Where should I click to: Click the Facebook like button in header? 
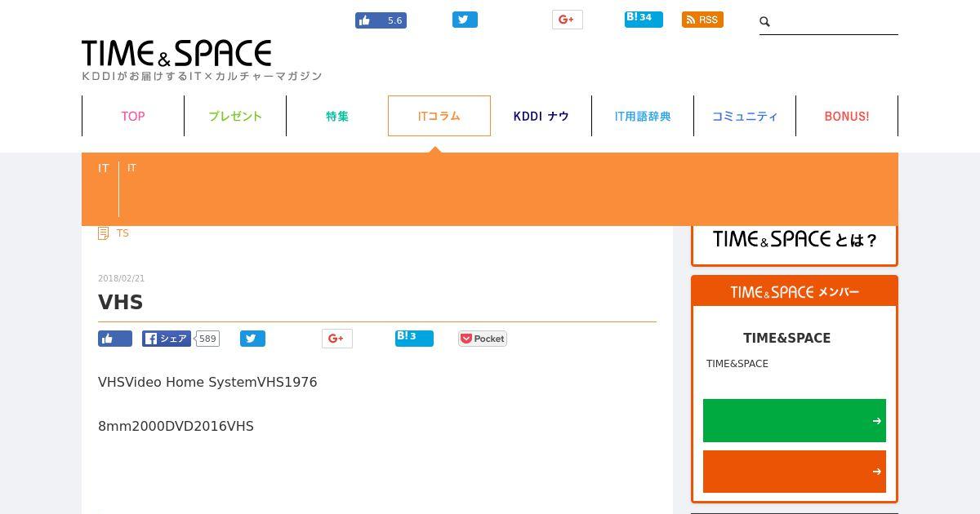(381, 20)
